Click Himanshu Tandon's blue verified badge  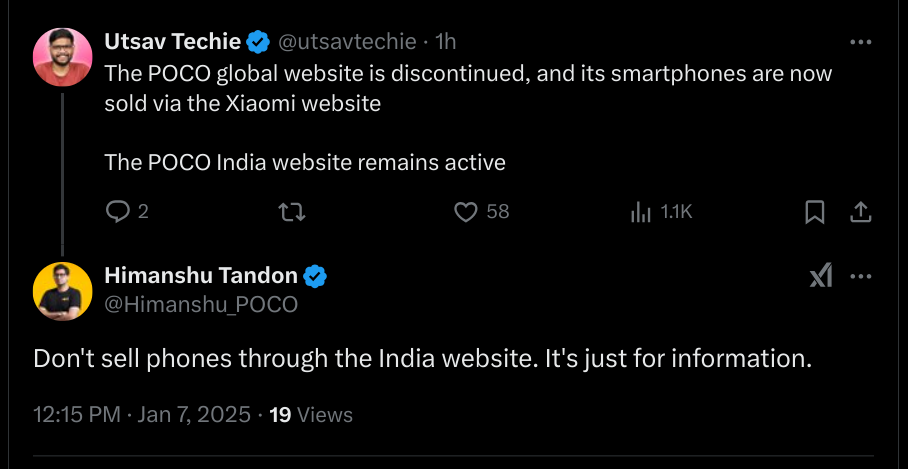(316, 276)
